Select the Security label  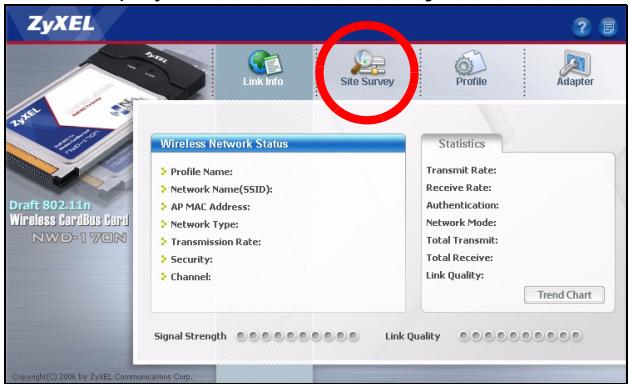tap(191, 260)
